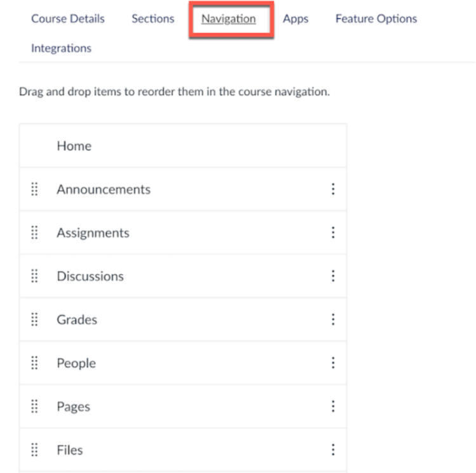Viewport: 476px width, 473px height.
Task: Select the highlighted Navigation tab
Action: tap(228, 18)
